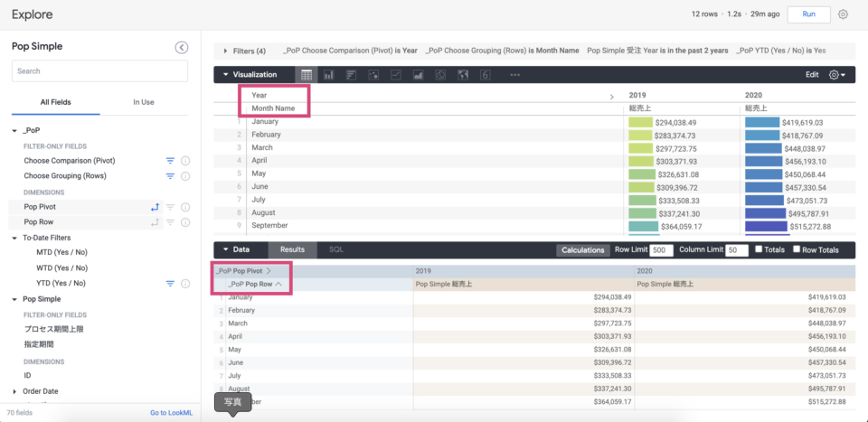
Task: Click filter icon on Pop Row field
Action: click(171, 222)
